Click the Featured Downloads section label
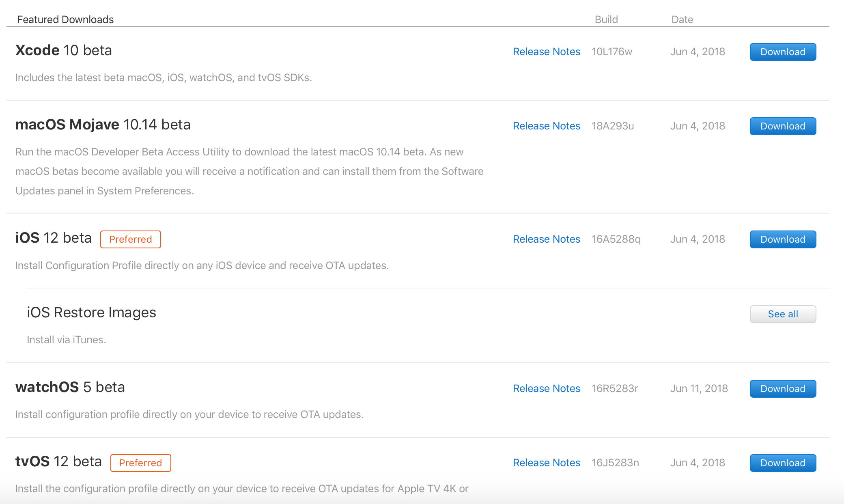The height and width of the screenshot is (504, 844). (x=65, y=19)
